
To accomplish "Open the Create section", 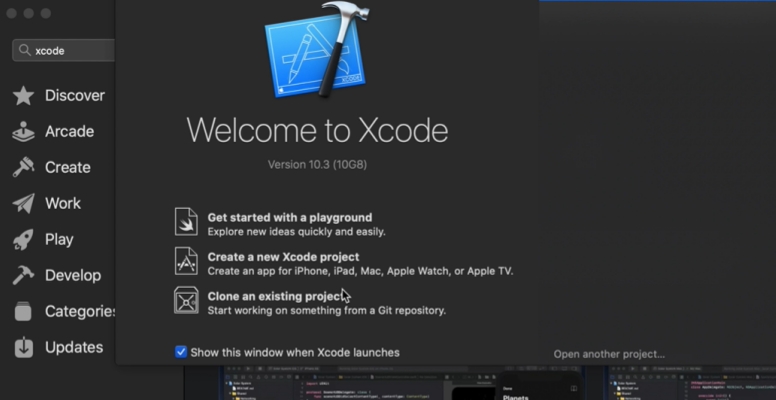I will pyautogui.click(x=68, y=167).
